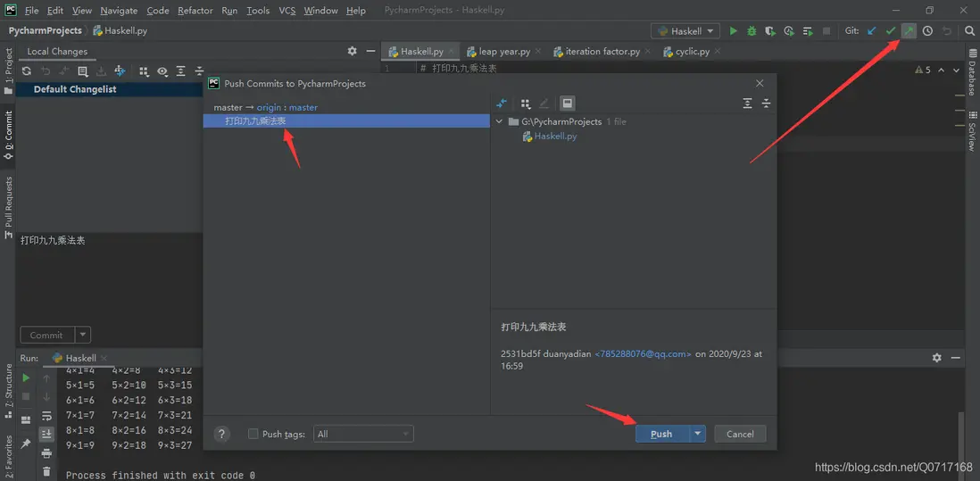Click the master target branch link

click(x=303, y=107)
